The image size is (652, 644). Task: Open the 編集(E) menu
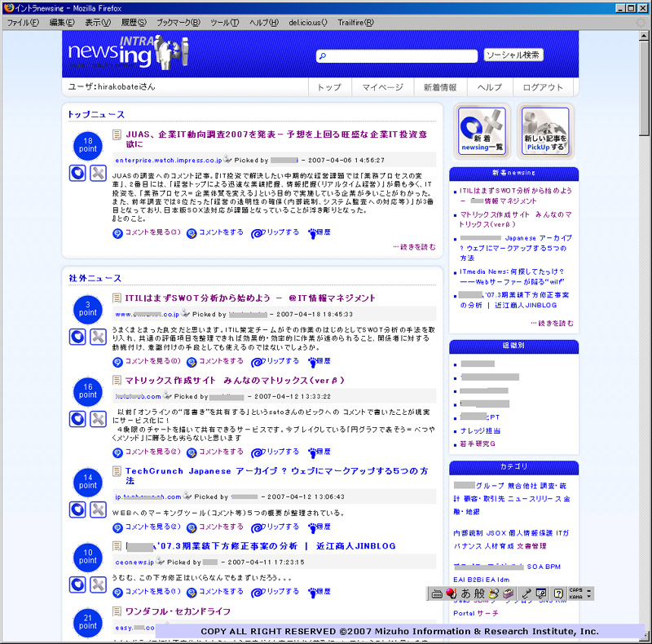tap(62, 23)
